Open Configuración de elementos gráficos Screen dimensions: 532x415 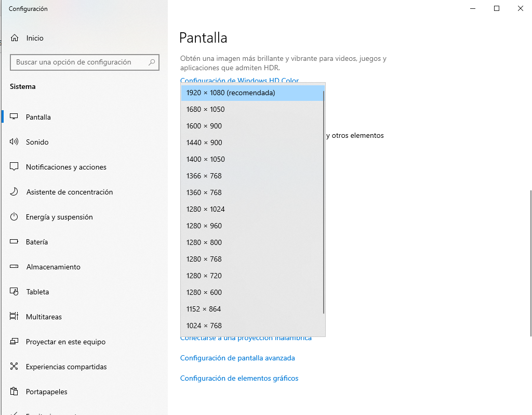pyautogui.click(x=239, y=378)
